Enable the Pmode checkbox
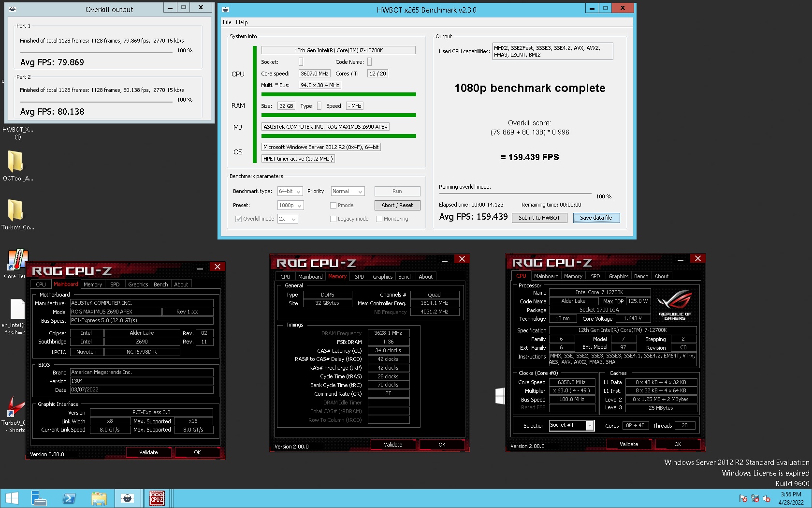 [333, 205]
